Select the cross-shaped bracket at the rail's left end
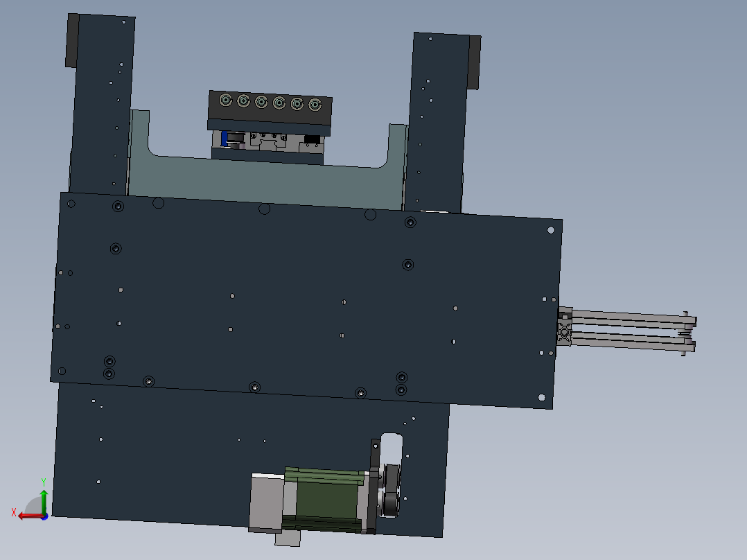Viewport: 747px width, 560px height. 563,331
